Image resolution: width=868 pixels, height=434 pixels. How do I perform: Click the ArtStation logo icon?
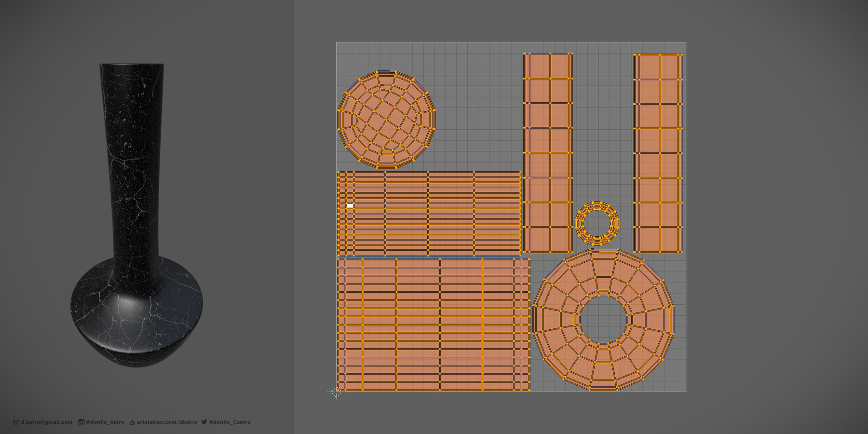tap(132, 422)
